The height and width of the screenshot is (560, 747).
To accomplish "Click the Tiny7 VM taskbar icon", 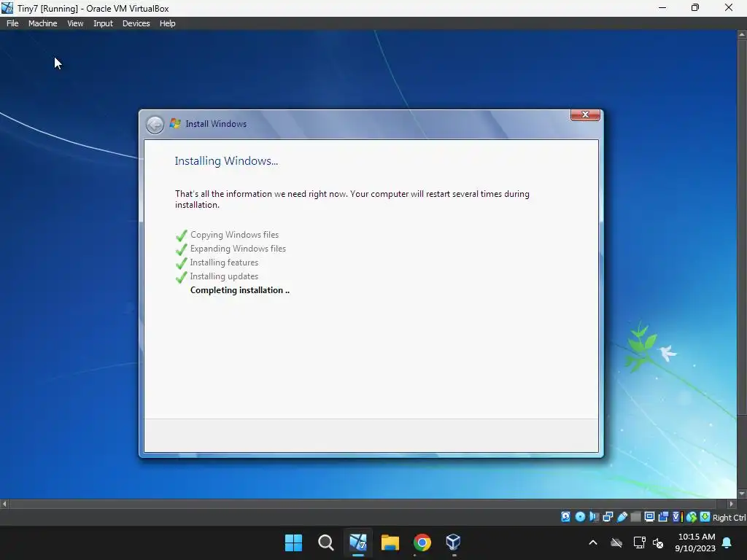I will (357, 542).
